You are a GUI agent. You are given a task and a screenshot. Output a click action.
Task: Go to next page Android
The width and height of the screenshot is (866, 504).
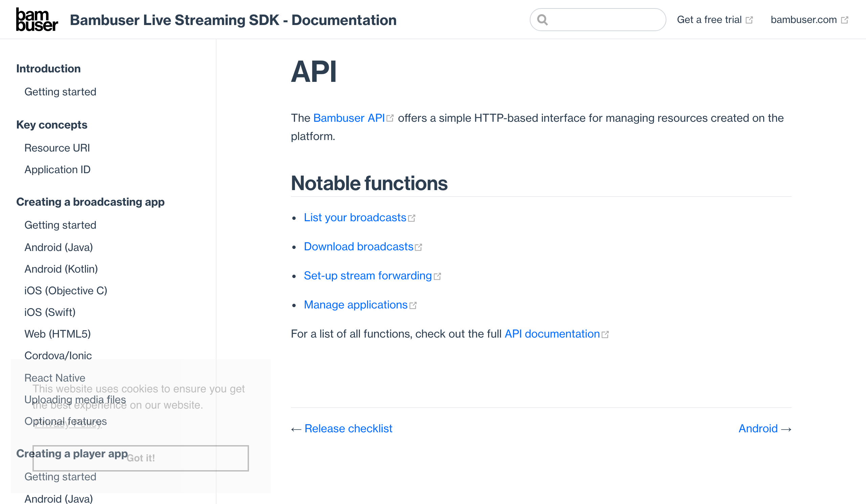pos(758,429)
